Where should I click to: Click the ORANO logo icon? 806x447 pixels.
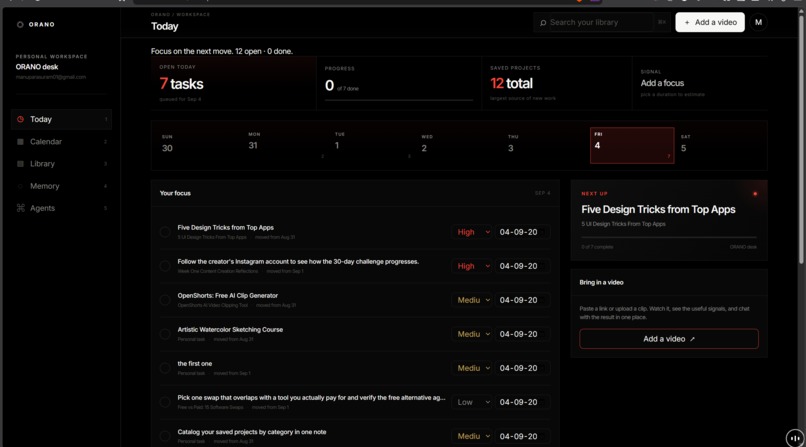[20, 24]
